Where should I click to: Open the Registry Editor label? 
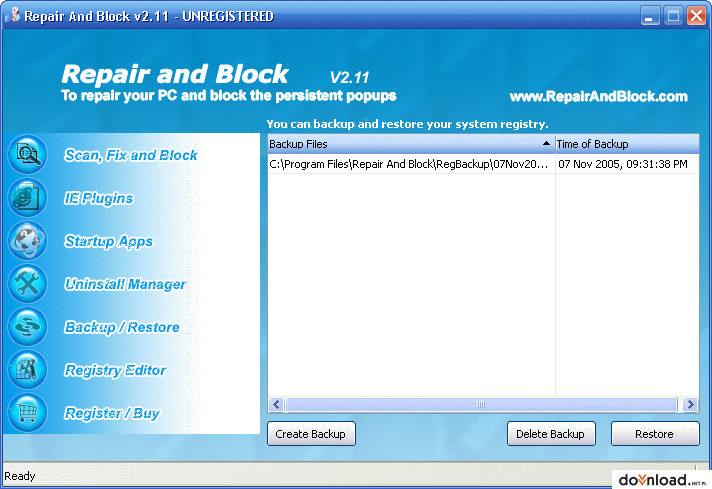pos(115,370)
